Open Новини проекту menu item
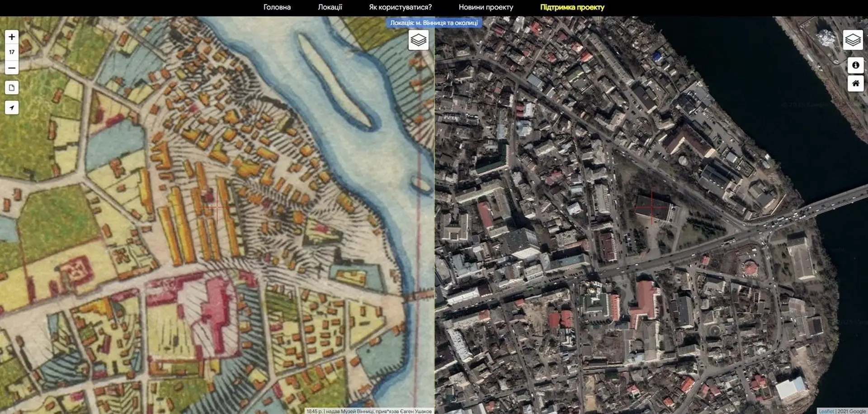Image resolution: width=868 pixels, height=414 pixels. point(486,7)
